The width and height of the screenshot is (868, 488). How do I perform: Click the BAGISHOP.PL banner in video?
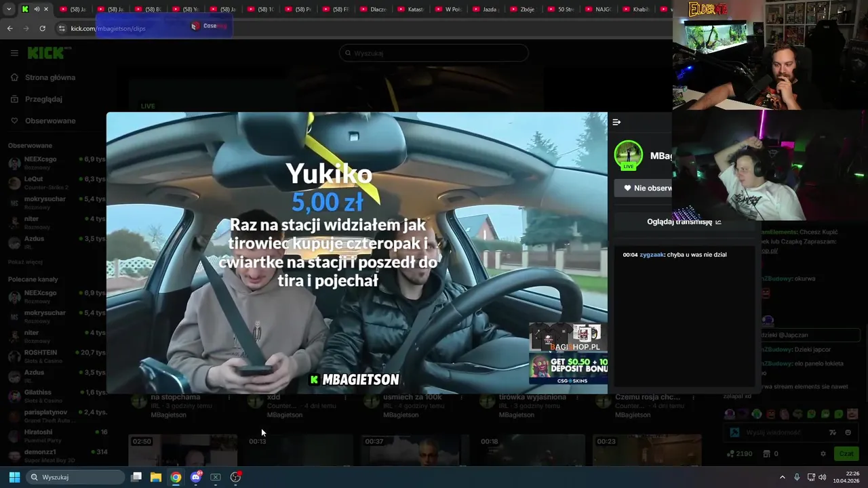568,338
